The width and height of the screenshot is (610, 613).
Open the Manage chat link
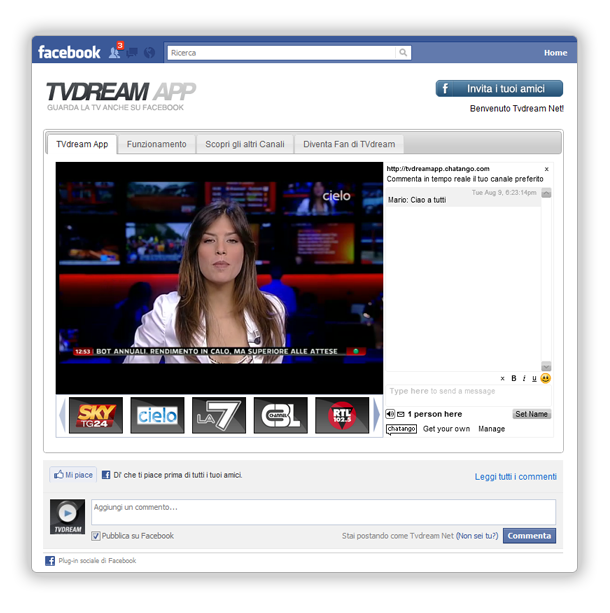tap(492, 429)
